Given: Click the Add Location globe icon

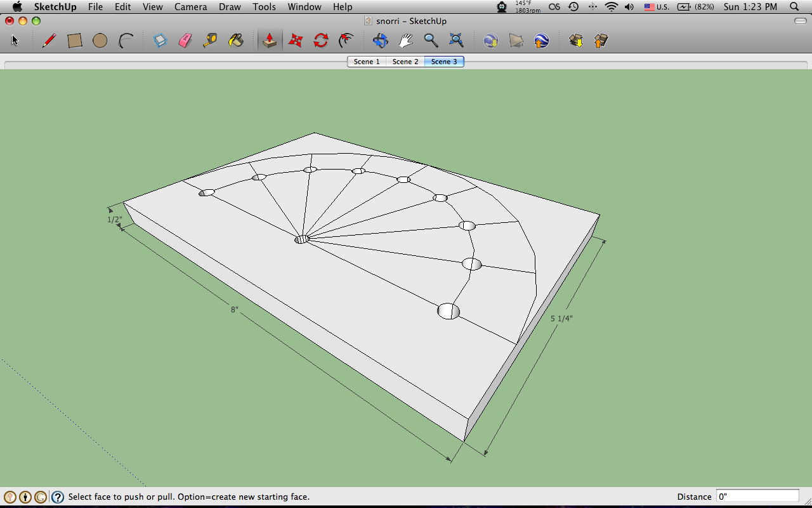Looking at the screenshot, I should coord(490,41).
